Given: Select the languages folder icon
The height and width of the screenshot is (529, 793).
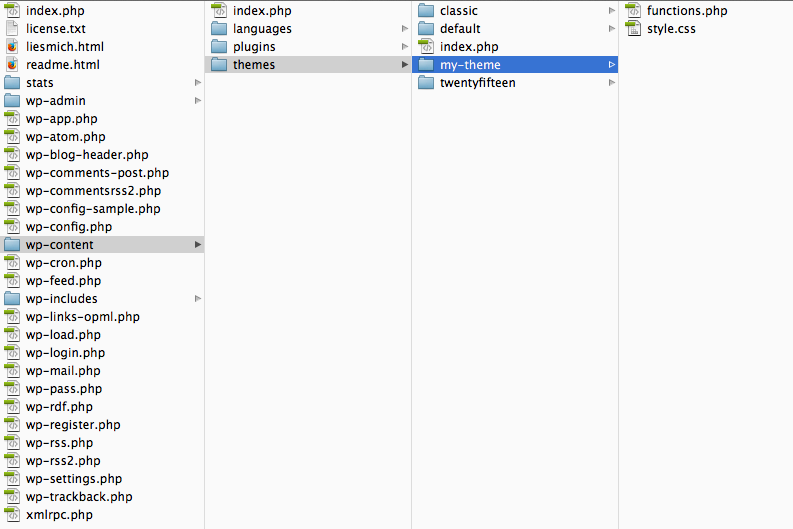Looking at the screenshot, I should [x=219, y=28].
